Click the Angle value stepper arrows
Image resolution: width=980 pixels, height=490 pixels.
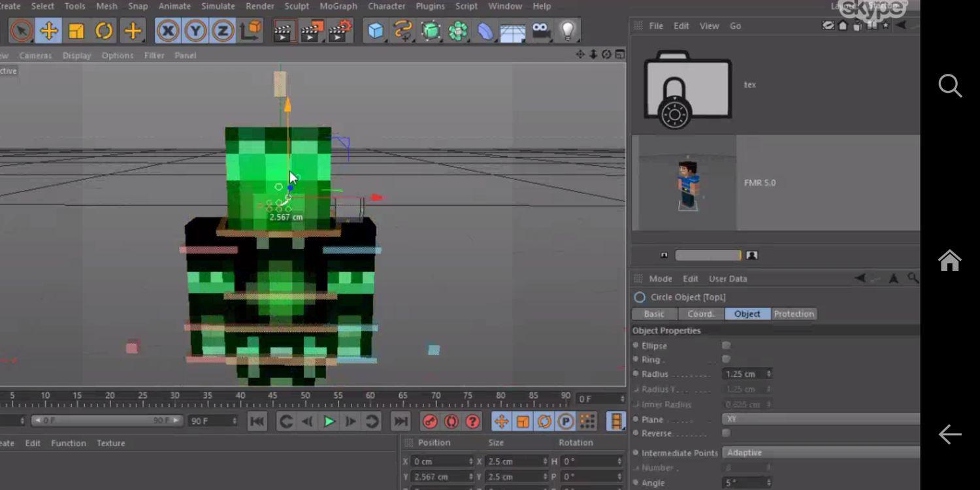pos(768,483)
